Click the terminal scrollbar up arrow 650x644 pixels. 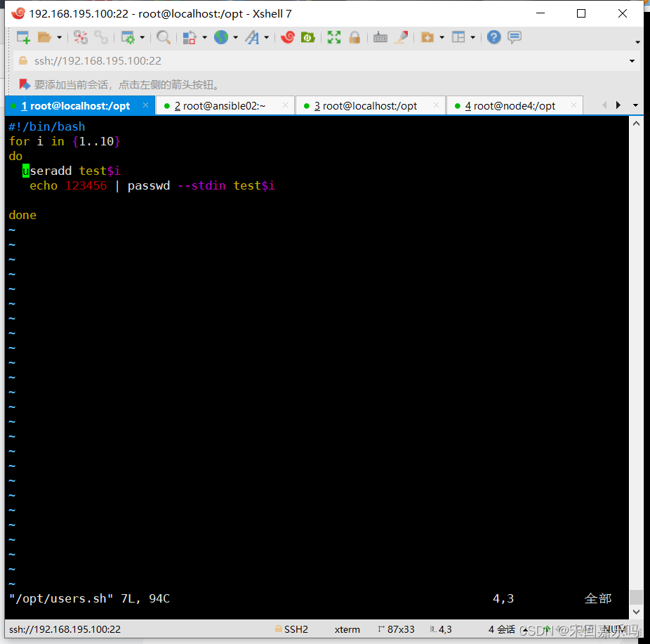(637, 123)
